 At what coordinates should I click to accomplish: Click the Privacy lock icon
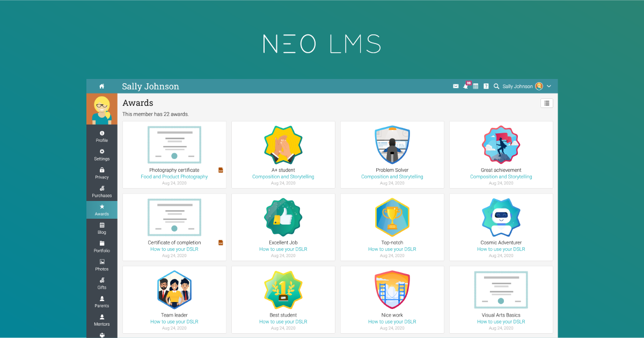101,169
